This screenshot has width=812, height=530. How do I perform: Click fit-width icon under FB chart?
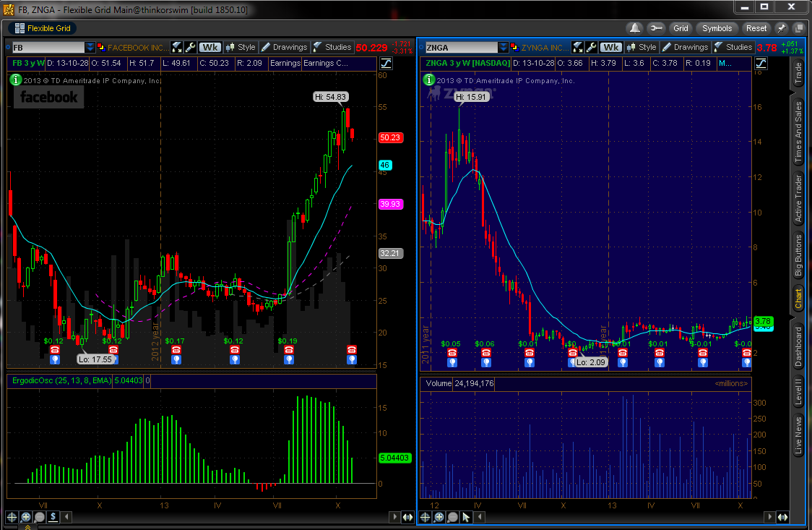407,516
